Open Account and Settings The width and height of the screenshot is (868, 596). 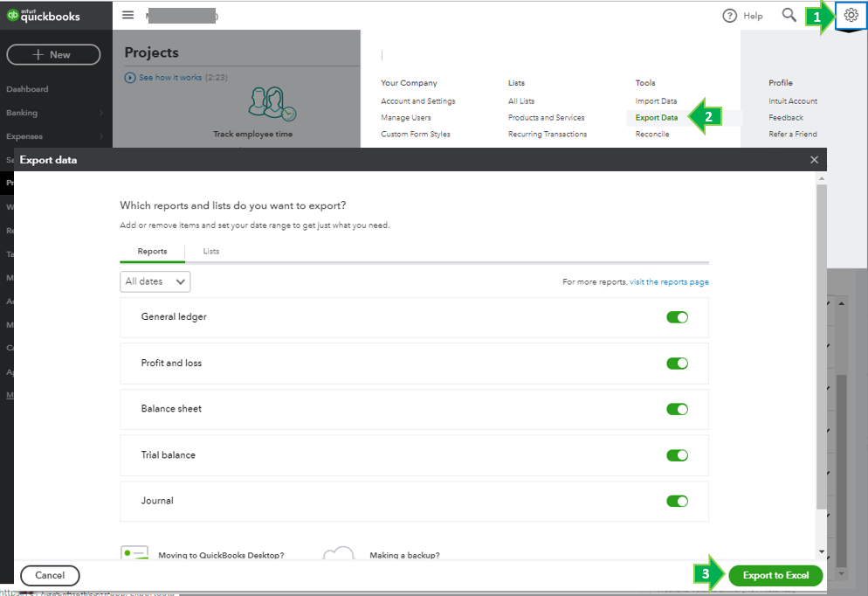tap(418, 100)
